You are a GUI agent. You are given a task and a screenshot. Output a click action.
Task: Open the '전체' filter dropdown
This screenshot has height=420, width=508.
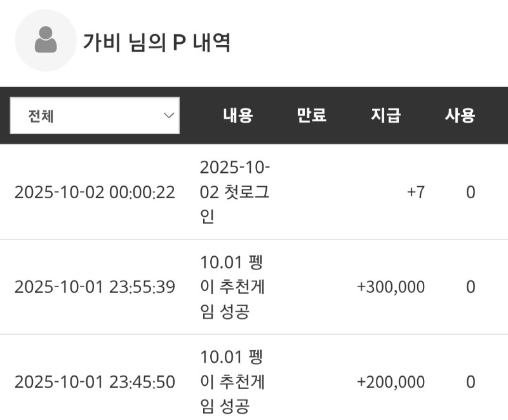point(95,116)
